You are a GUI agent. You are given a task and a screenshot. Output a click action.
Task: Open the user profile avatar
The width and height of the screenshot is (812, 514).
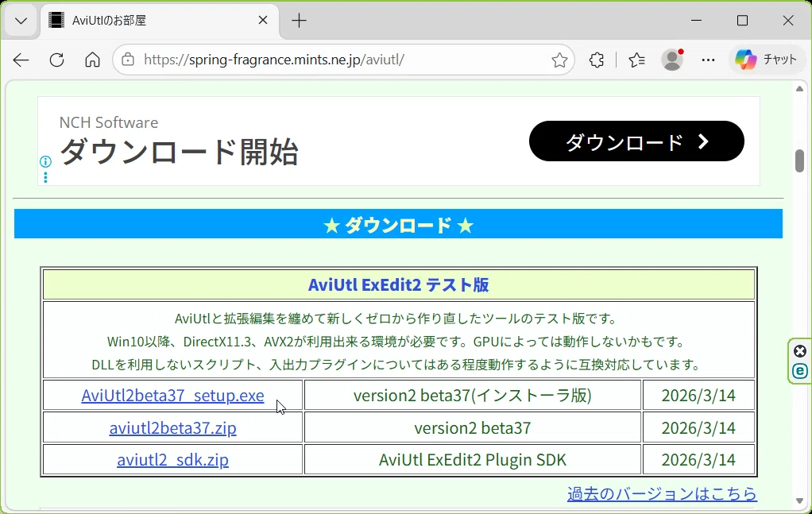672,60
